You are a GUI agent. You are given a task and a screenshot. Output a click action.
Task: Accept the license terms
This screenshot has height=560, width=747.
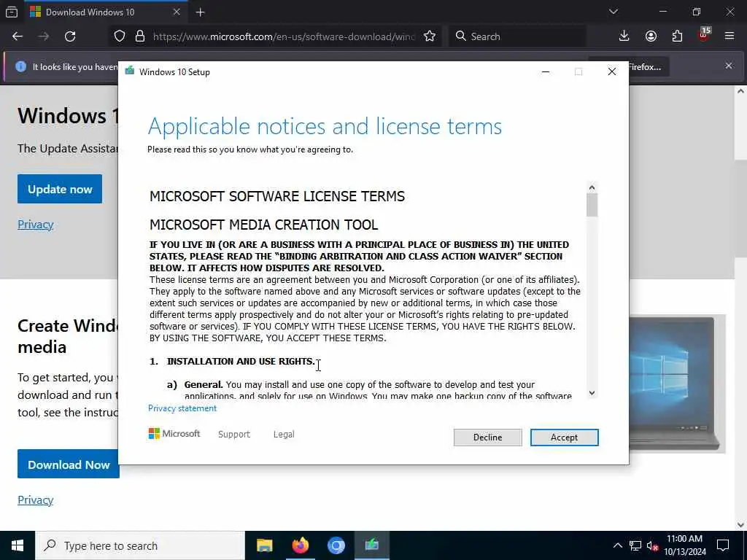pyautogui.click(x=564, y=437)
